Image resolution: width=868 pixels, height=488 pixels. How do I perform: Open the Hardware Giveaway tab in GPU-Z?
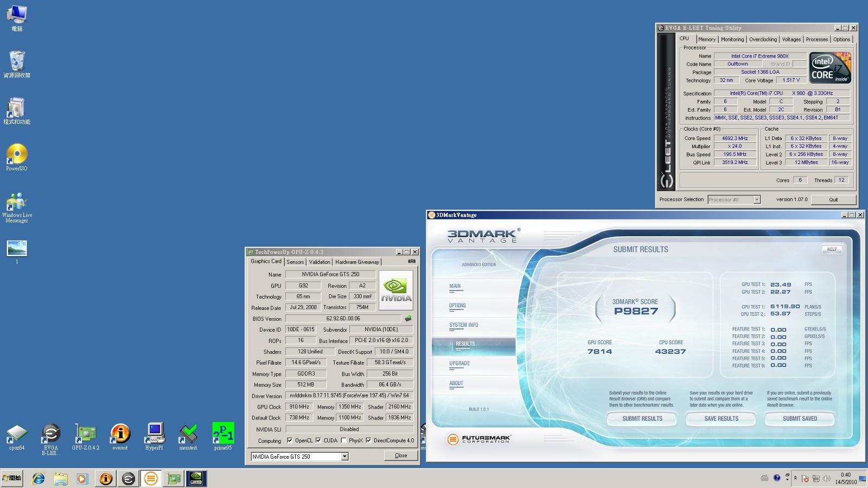point(357,262)
